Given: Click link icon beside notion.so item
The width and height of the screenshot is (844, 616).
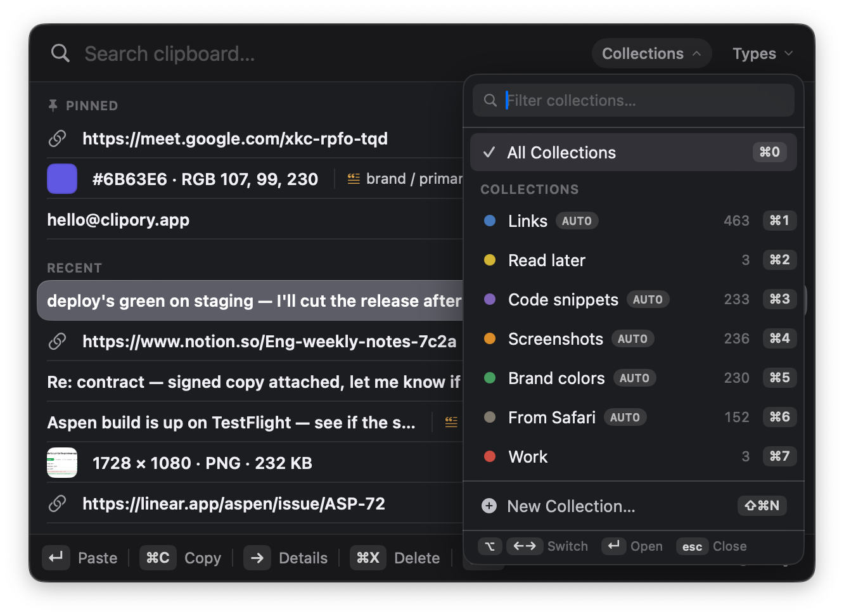Looking at the screenshot, I should click(x=58, y=341).
